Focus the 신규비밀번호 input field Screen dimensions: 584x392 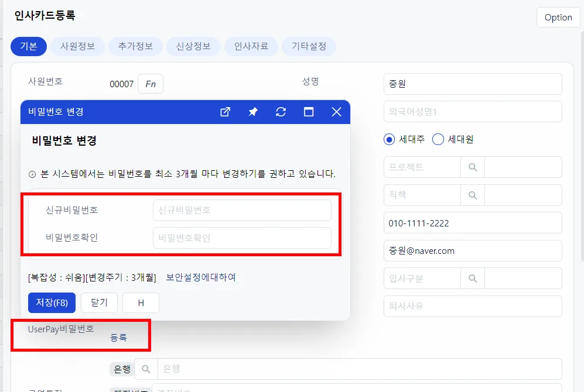pyautogui.click(x=242, y=210)
